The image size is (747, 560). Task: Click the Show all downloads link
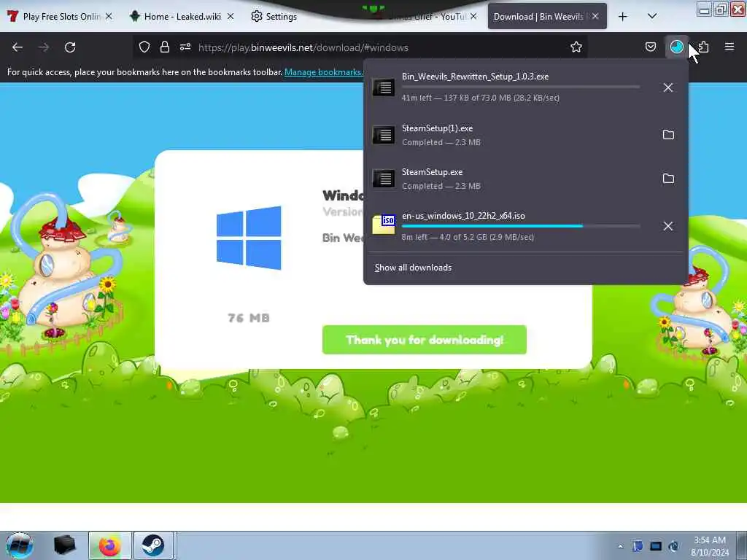point(413,268)
